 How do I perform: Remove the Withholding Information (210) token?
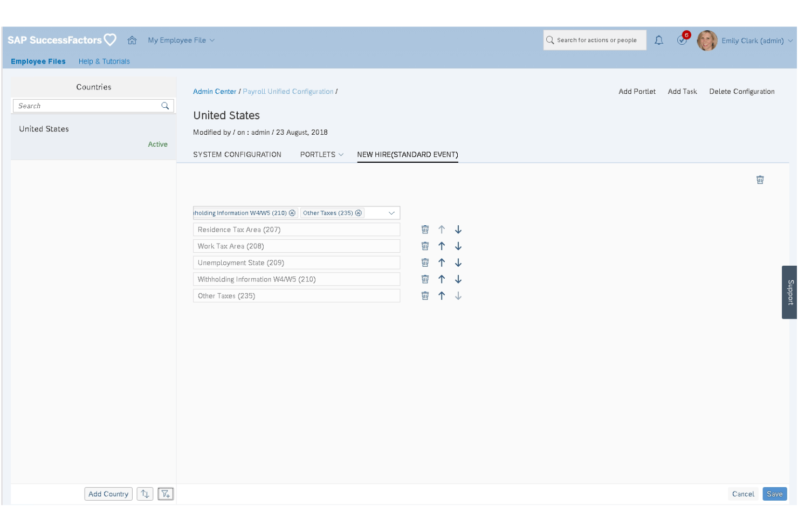[x=292, y=213]
